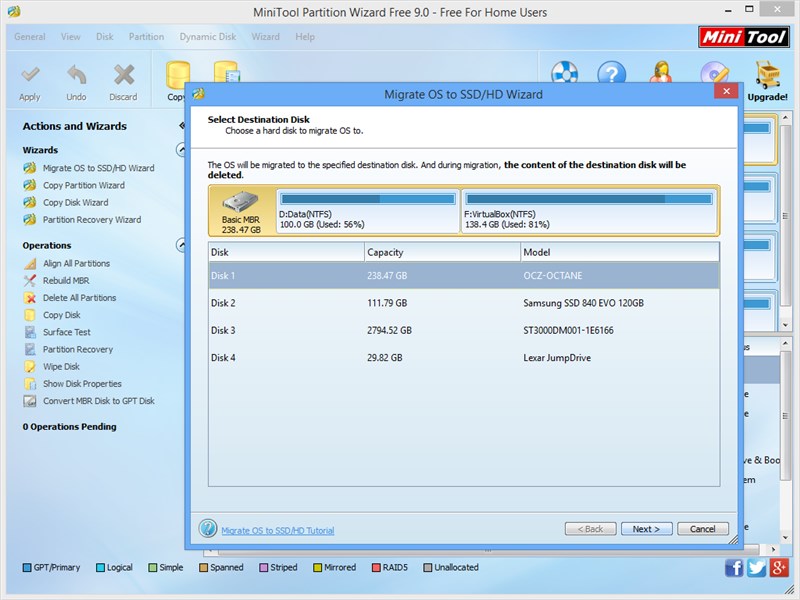Click the disk map scroll-down arrow
800x600 pixels.
785,325
